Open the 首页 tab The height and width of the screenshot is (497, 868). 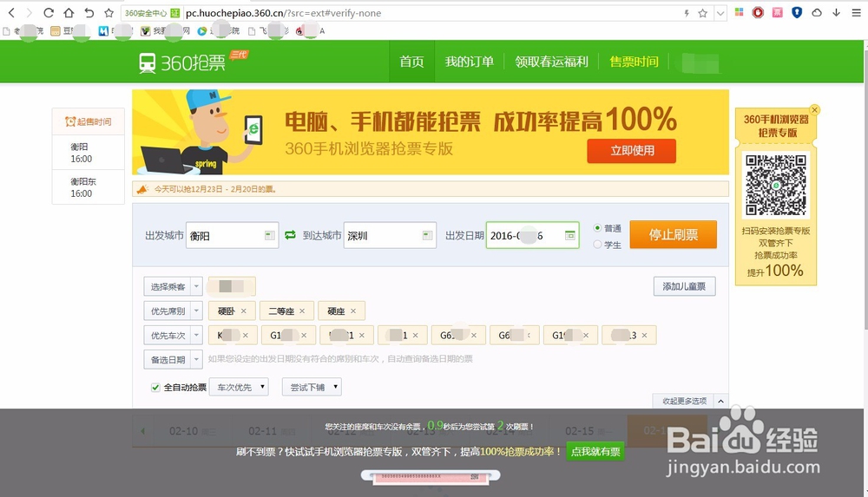pos(411,62)
